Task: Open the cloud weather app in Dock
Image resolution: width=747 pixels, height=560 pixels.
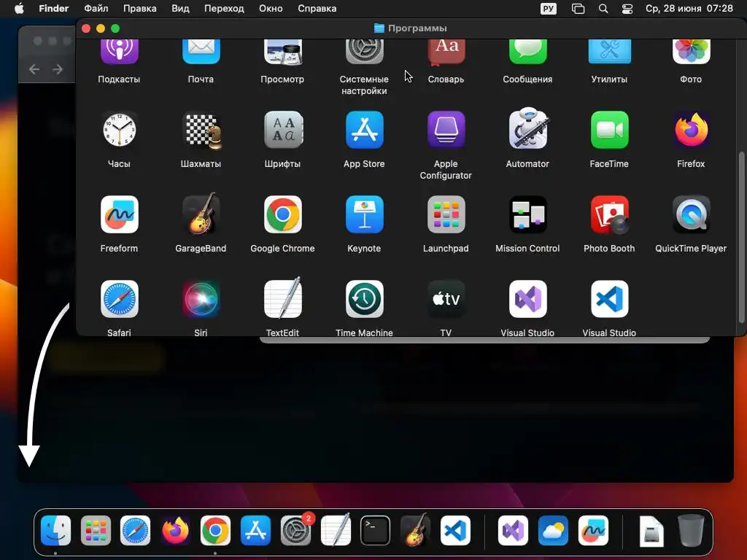Action: (x=553, y=530)
